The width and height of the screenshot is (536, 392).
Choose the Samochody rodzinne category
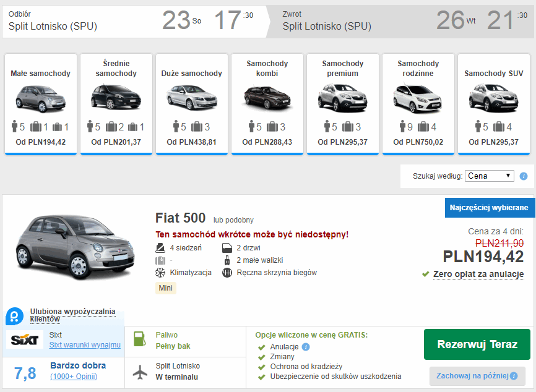click(418, 103)
